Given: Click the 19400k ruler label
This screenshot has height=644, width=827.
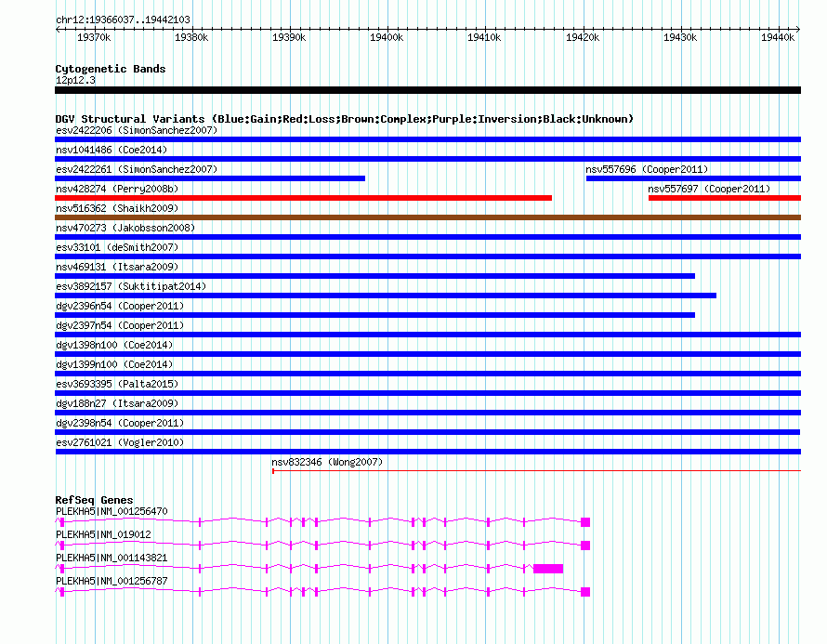Looking at the screenshot, I should tap(387, 37).
